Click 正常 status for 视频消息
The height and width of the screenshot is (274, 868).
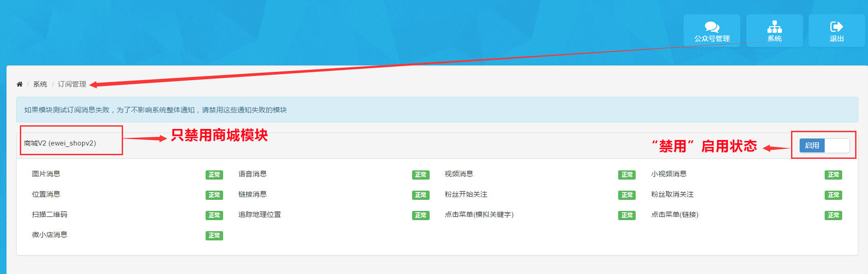[x=626, y=175]
